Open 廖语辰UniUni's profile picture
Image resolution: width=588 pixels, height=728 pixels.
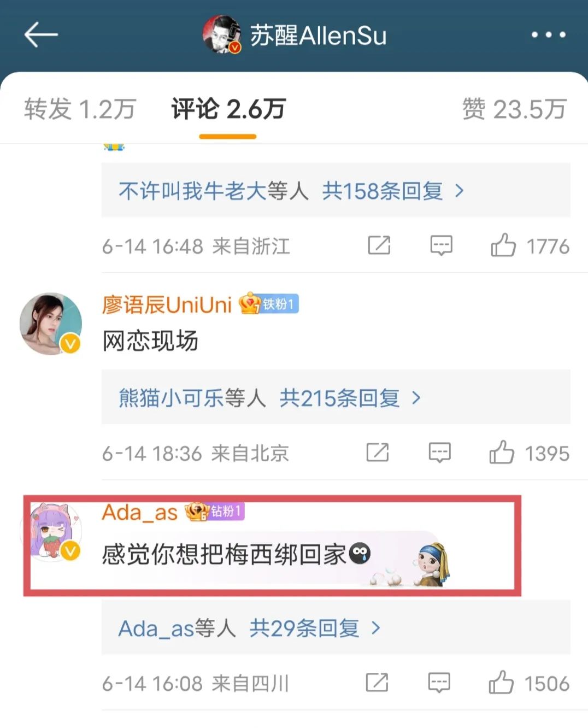click(x=51, y=323)
